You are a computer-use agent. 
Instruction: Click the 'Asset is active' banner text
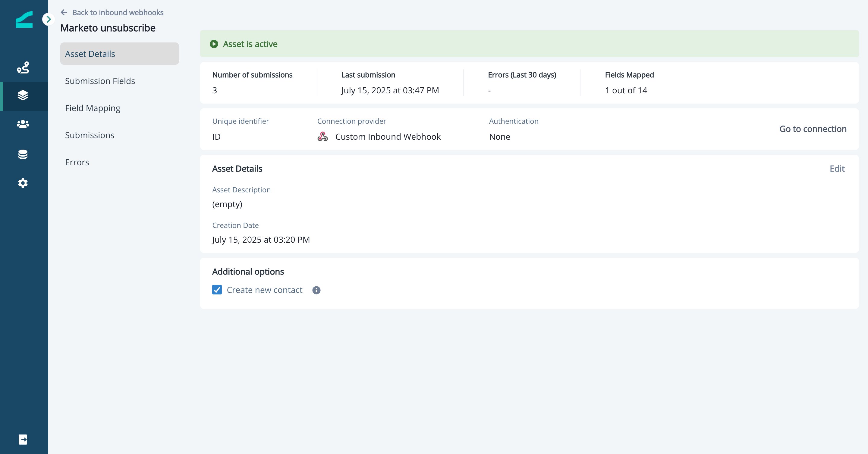point(250,44)
